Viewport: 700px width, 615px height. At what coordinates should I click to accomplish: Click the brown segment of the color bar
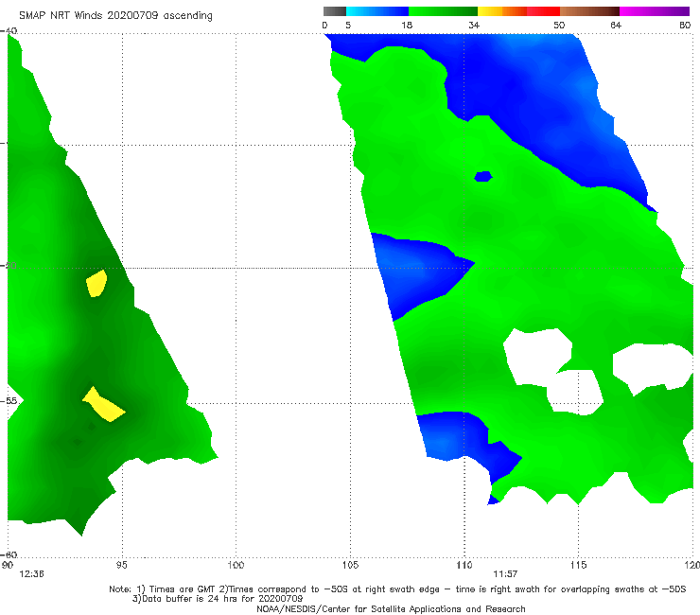(x=589, y=11)
